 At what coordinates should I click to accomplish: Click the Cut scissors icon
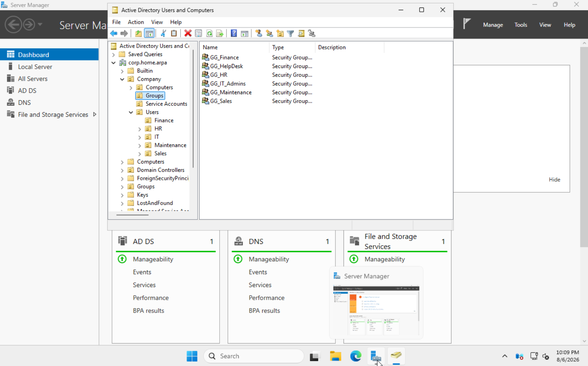(x=163, y=33)
